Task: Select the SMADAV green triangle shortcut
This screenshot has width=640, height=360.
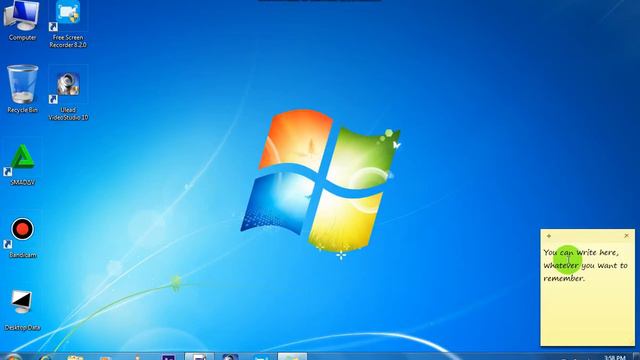Action: [x=22, y=164]
